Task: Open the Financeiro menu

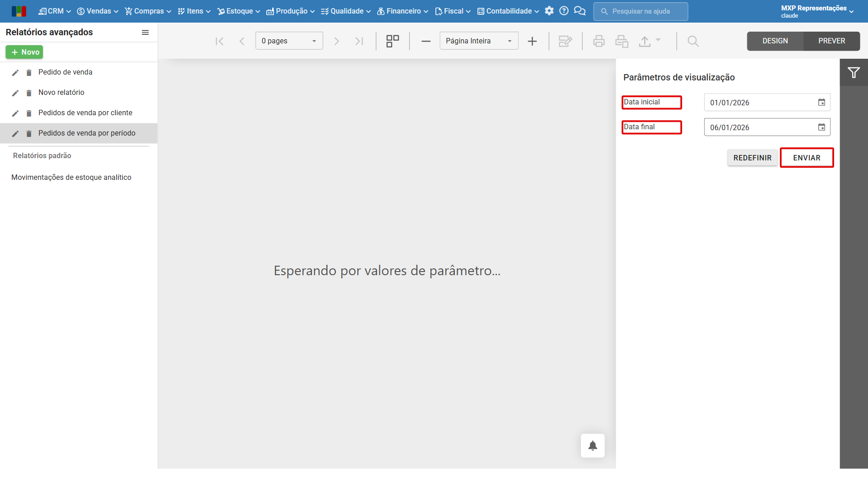Action: (x=403, y=11)
